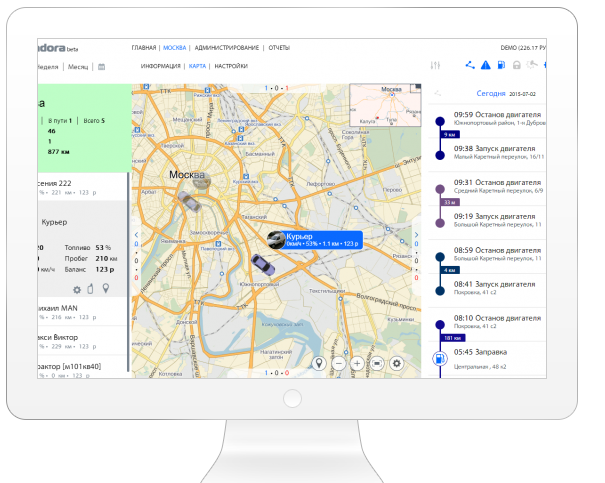This screenshot has width=605, height=483.
Task: Click the '4 км' trip distance badge
Action: [450, 270]
